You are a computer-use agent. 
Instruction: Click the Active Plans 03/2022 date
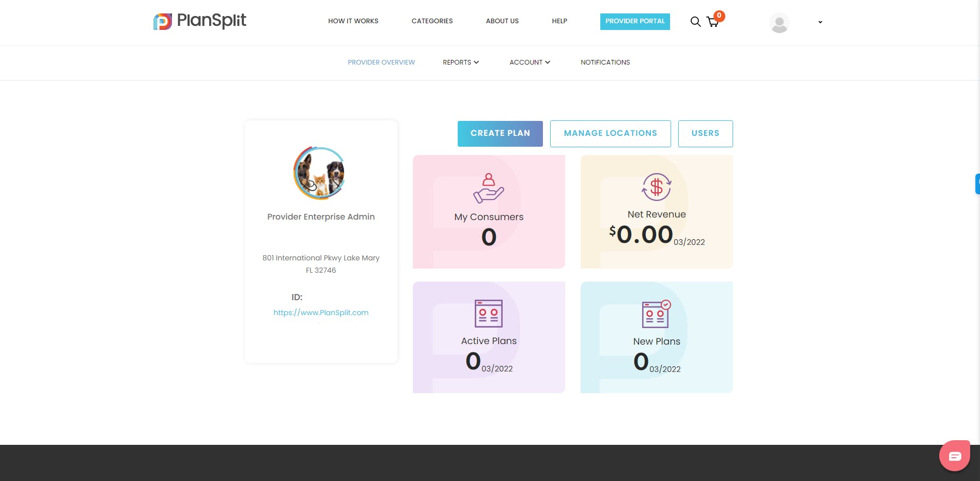pyautogui.click(x=497, y=369)
